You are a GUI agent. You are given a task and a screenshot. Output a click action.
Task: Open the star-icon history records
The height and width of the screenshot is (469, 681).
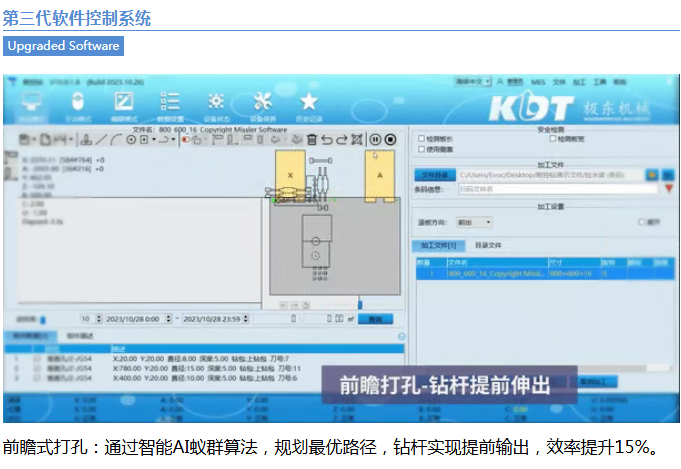[x=309, y=106]
